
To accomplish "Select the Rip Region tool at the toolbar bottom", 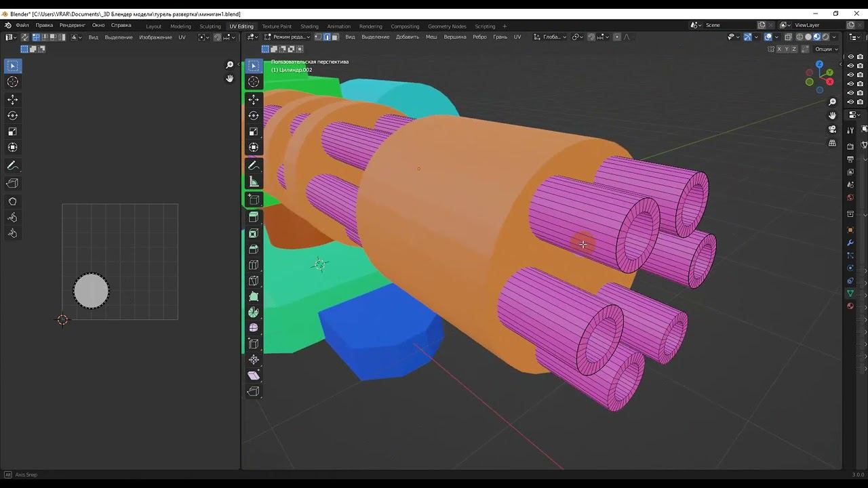I will click(x=254, y=391).
